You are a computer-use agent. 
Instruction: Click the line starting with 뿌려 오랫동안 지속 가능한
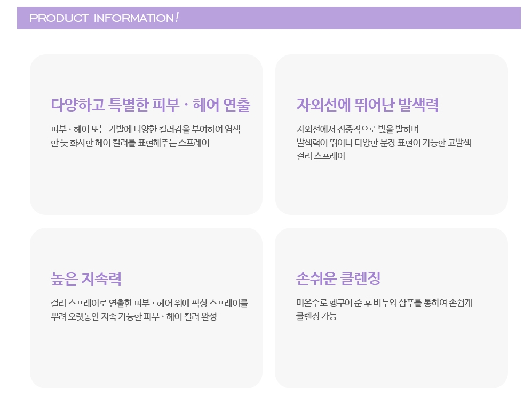click(133, 316)
